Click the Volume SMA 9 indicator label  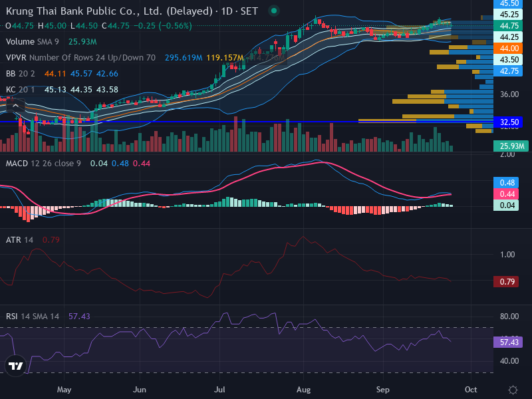click(32, 42)
